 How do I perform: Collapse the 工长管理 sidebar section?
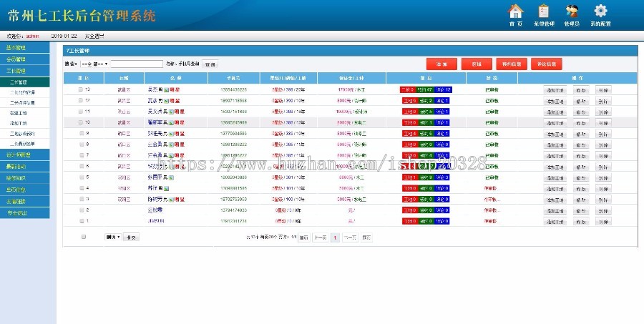(x=24, y=71)
